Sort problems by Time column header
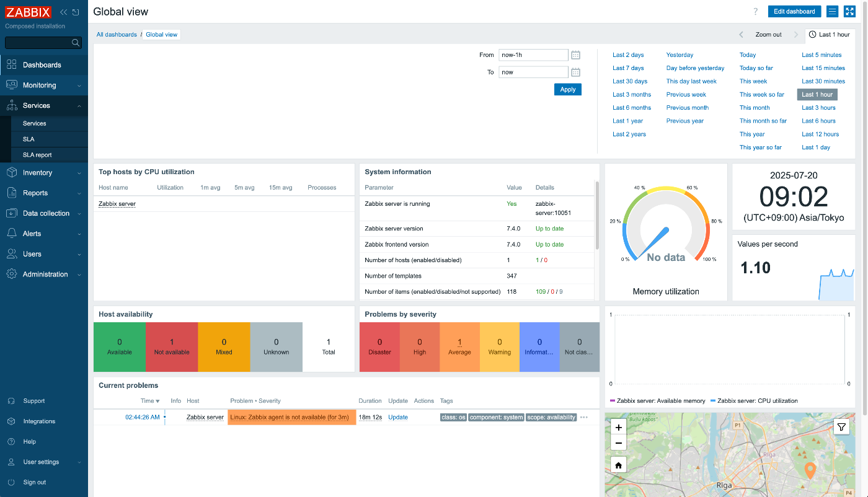This screenshot has height=497, width=868. coord(150,401)
